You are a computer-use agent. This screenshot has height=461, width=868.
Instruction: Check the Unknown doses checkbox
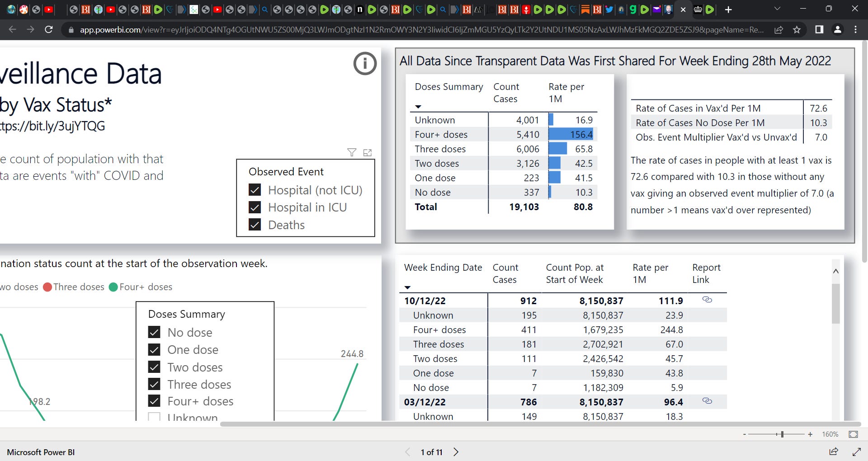click(154, 417)
